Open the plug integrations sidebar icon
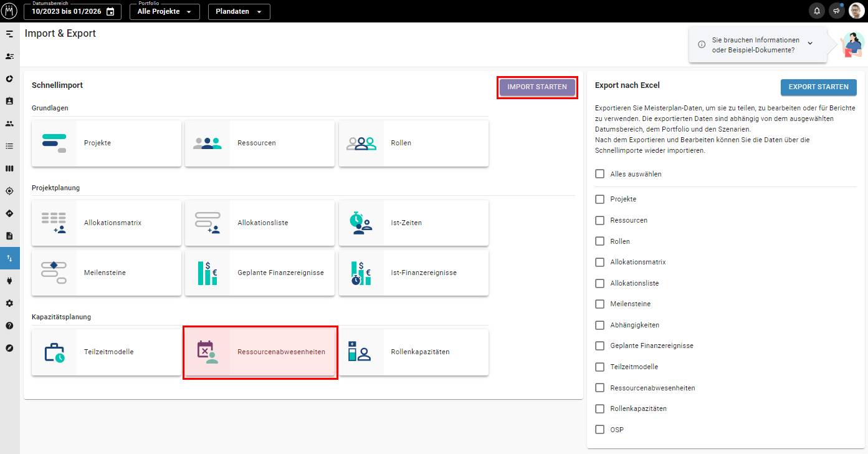 9,281
